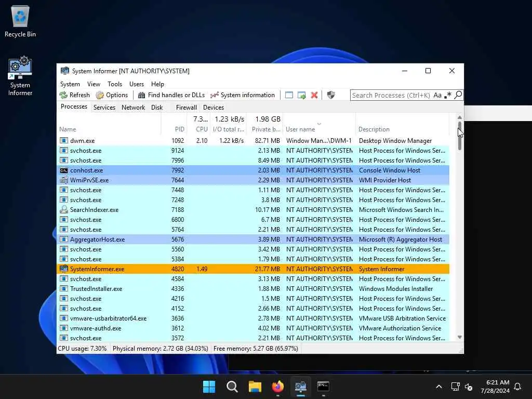Open the Recycle Bin desktop icon
Screen dimensions: 532x399
pyautogui.click(x=20, y=21)
